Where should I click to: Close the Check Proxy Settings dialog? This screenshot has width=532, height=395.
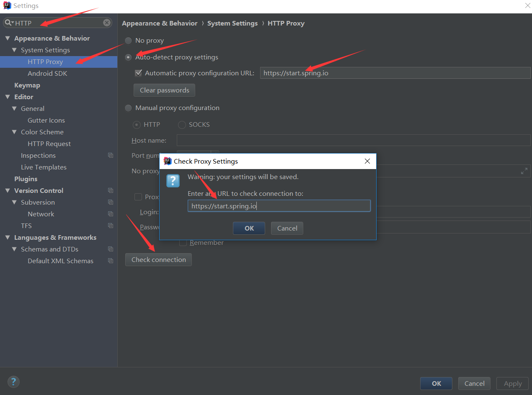(x=367, y=161)
